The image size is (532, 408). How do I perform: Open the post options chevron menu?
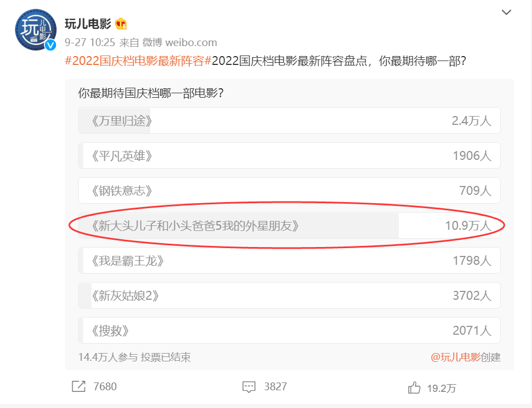coord(506,13)
